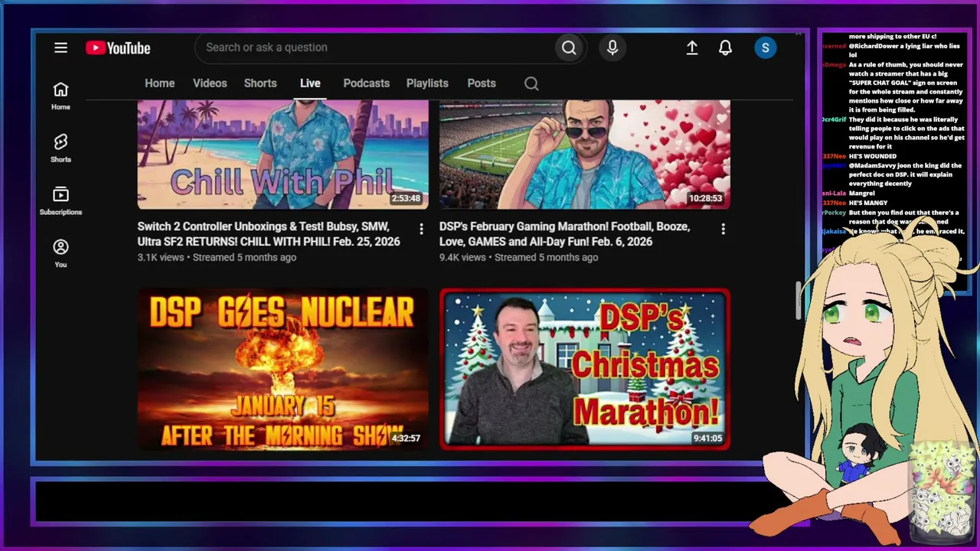980x551 pixels.
Task: Switch to the channel Home tab
Action: (160, 83)
